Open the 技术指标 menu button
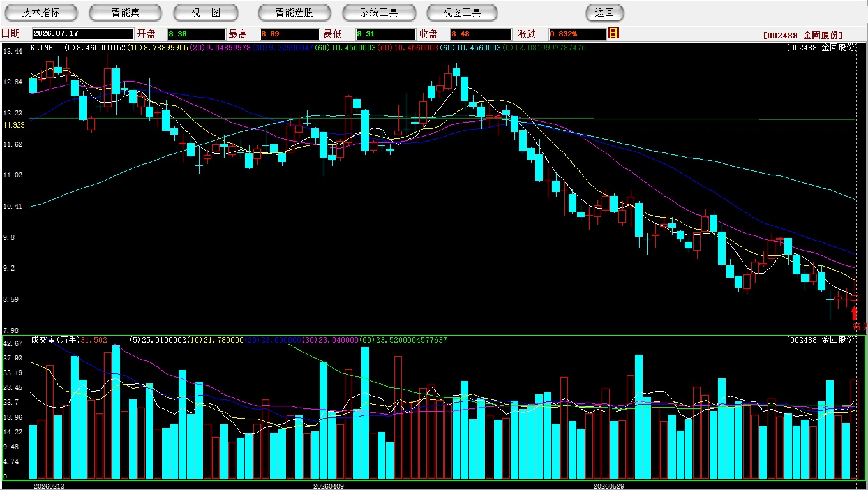The width and height of the screenshot is (868, 490). [41, 13]
